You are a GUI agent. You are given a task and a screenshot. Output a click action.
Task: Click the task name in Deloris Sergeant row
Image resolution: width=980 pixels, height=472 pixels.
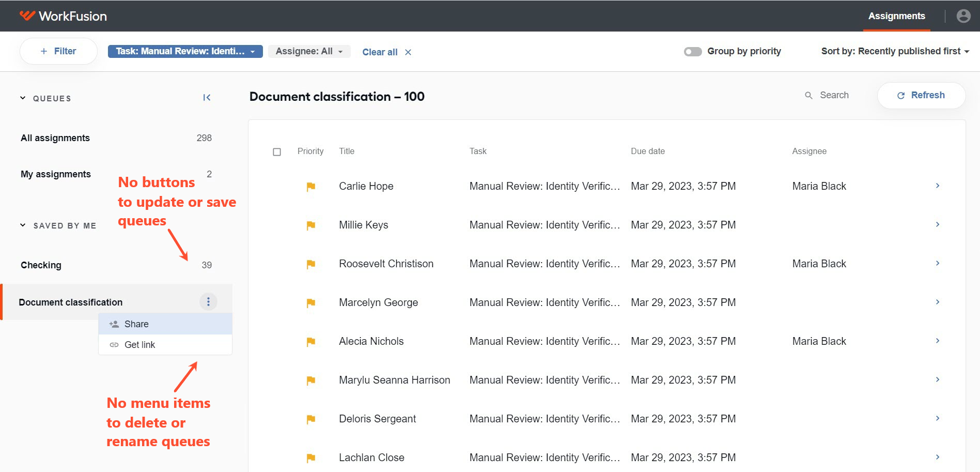(x=545, y=419)
